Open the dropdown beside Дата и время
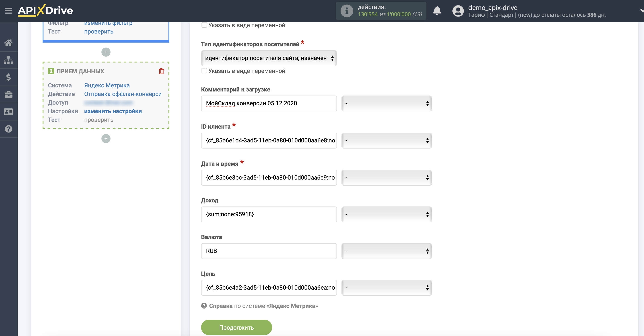Image resolution: width=644 pixels, height=336 pixels. tap(387, 178)
